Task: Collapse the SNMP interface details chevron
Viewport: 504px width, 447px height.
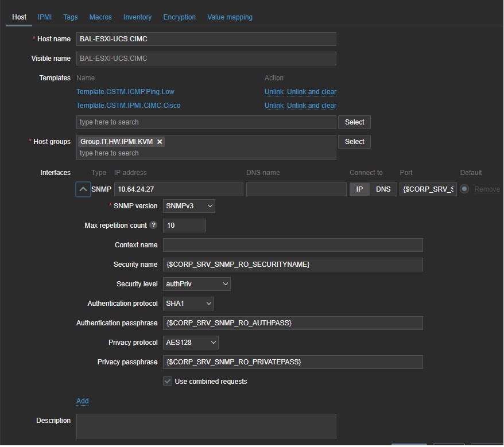Action: (83, 189)
